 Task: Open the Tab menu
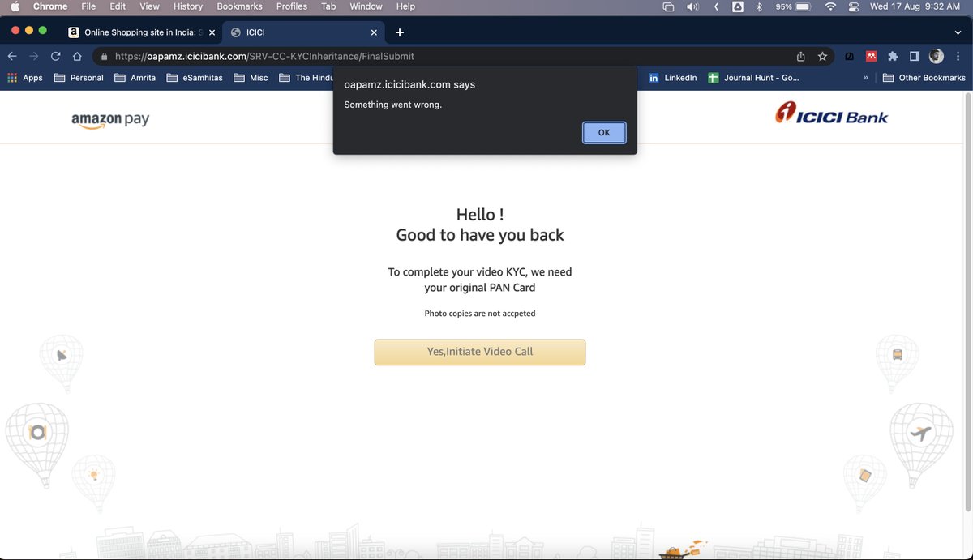[x=328, y=6]
